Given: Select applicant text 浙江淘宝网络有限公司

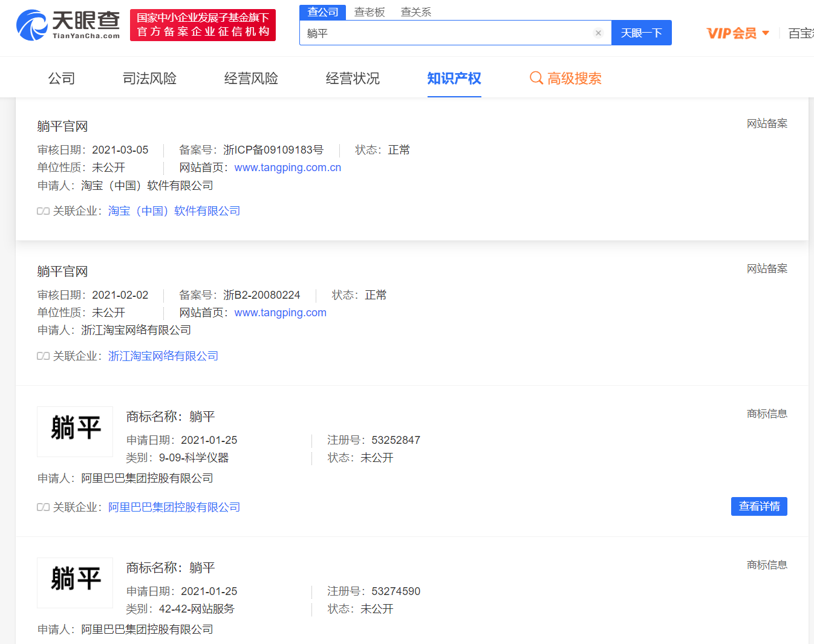Looking at the screenshot, I should click(136, 330).
